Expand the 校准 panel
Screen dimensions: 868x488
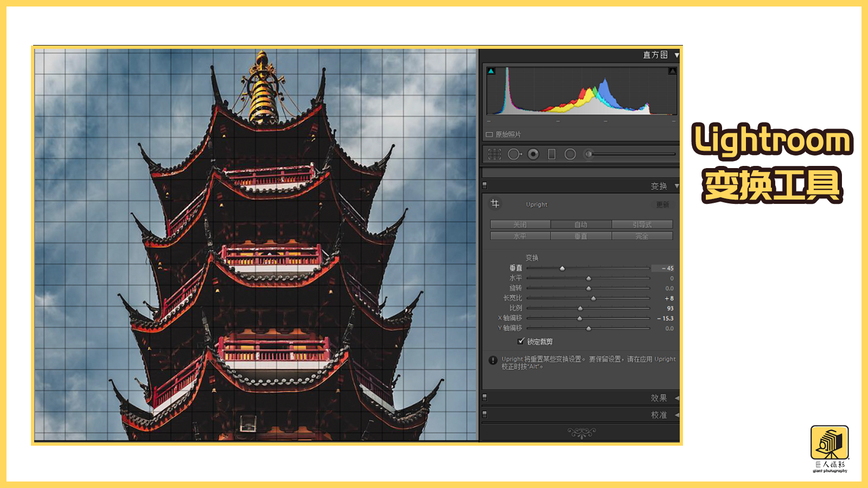coord(676,415)
